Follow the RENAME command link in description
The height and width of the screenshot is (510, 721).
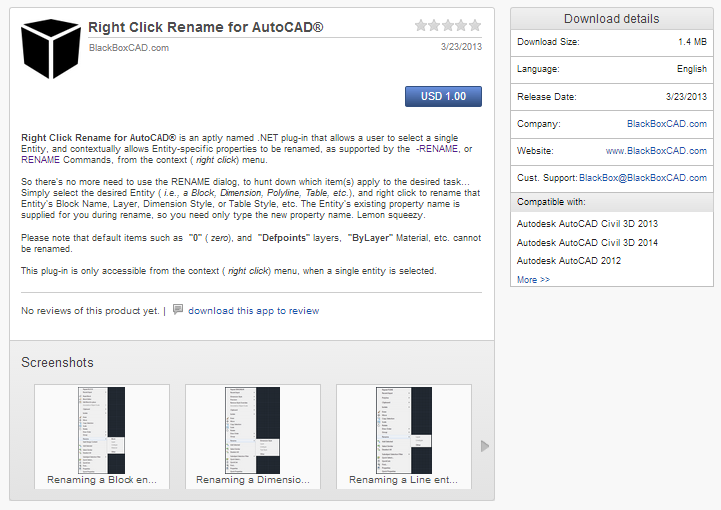tap(40, 160)
